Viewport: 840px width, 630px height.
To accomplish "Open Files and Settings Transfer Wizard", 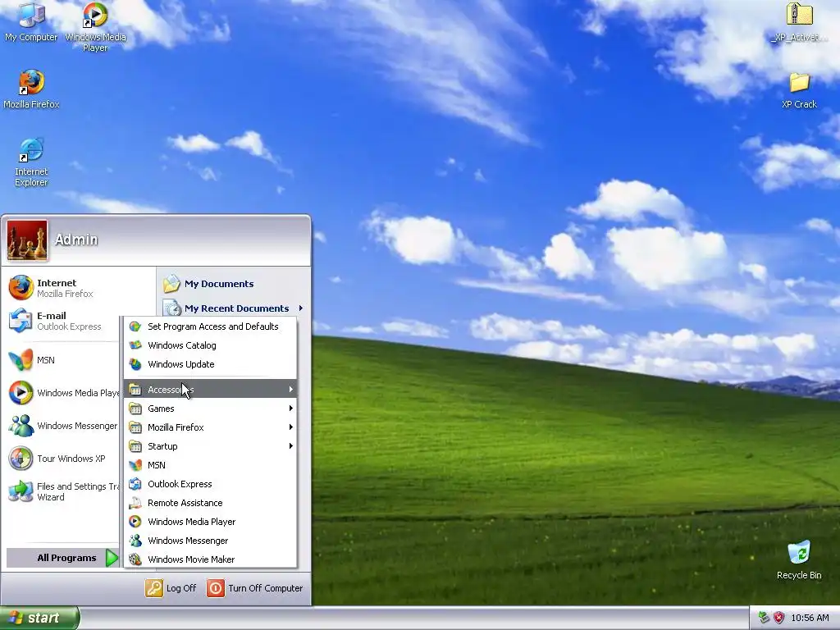I will (x=62, y=491).
